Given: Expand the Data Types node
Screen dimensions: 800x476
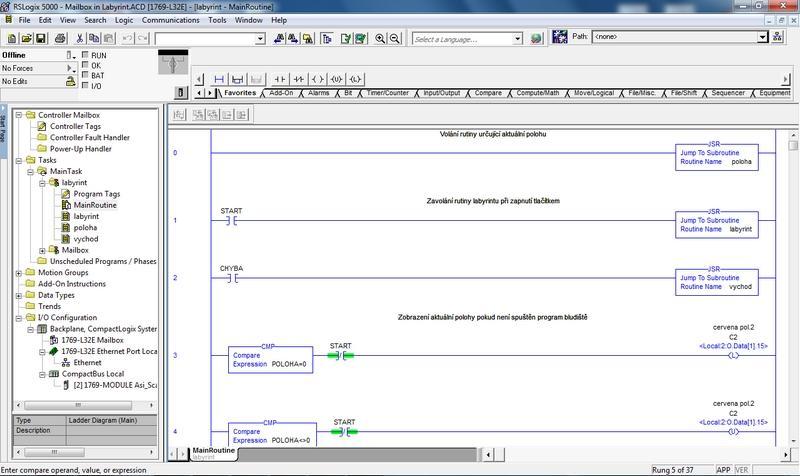Looking at the screenshot, I should coord(18,295).
